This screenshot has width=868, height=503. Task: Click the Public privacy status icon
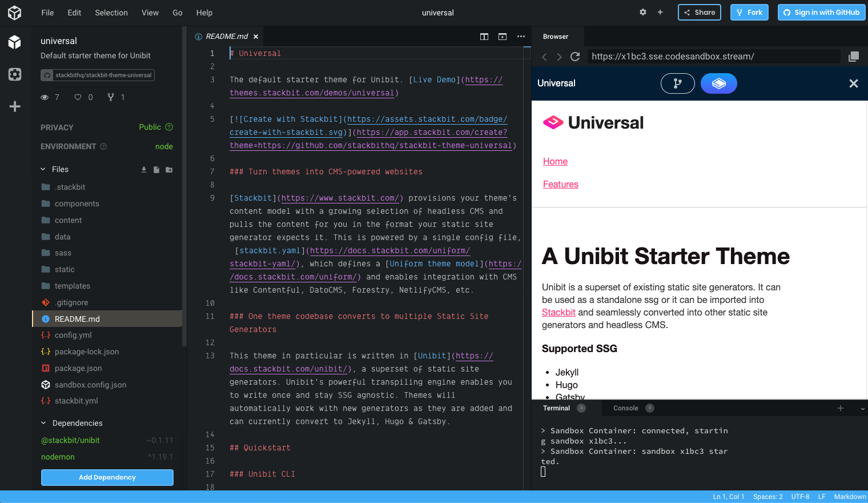click(169, 127)
